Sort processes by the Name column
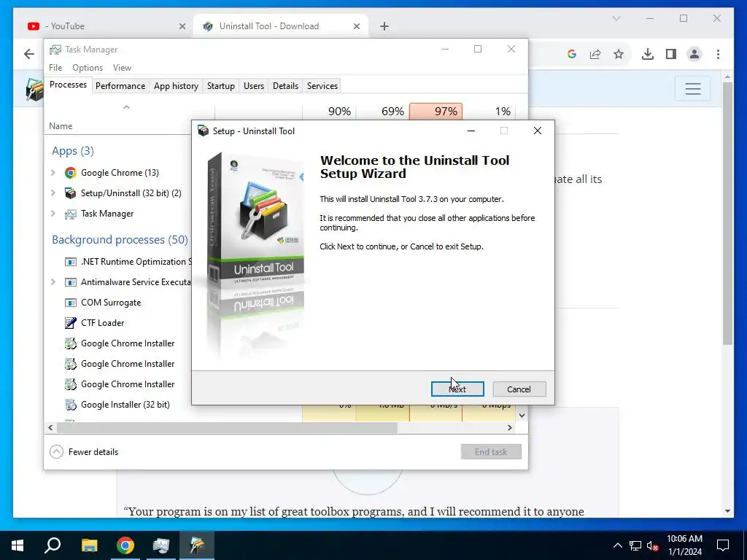The height and width of the screenshot is (560, 747). coord(61,126)
